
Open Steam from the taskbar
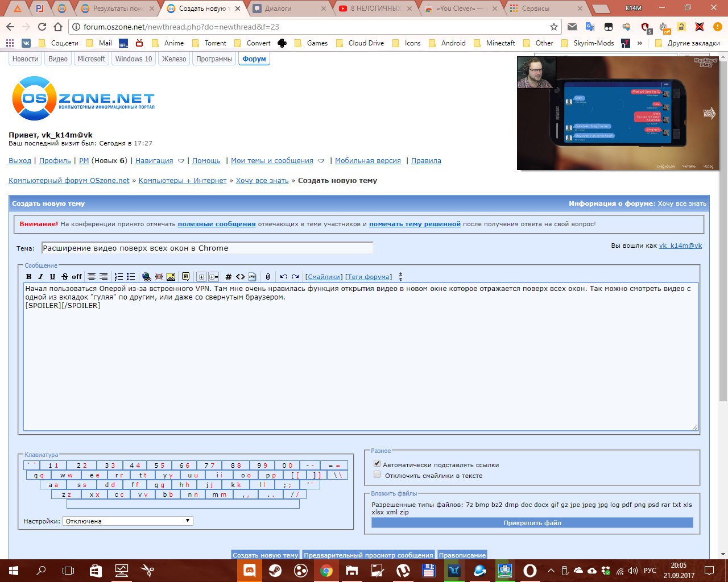[x=275, y=571]
